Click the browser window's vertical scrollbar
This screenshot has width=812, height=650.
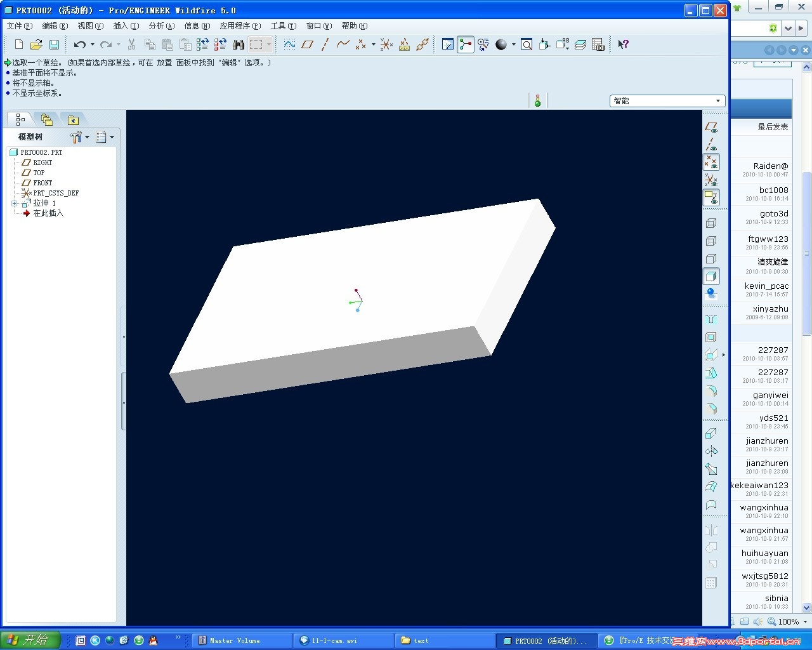tap(806, 254)
